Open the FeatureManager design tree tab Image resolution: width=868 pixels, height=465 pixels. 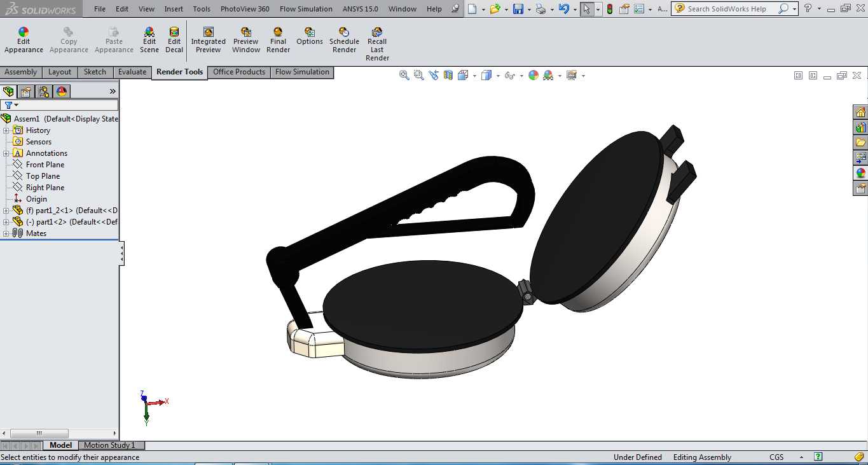coord(8,92)
